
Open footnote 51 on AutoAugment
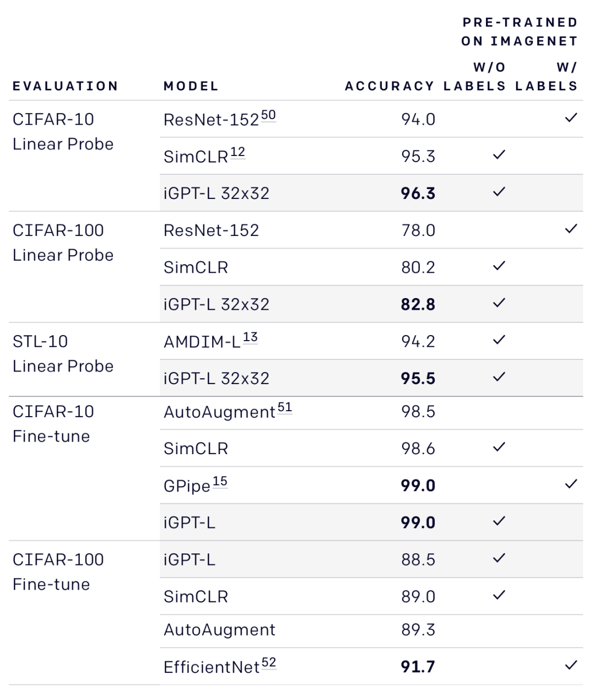coord(285,407)
